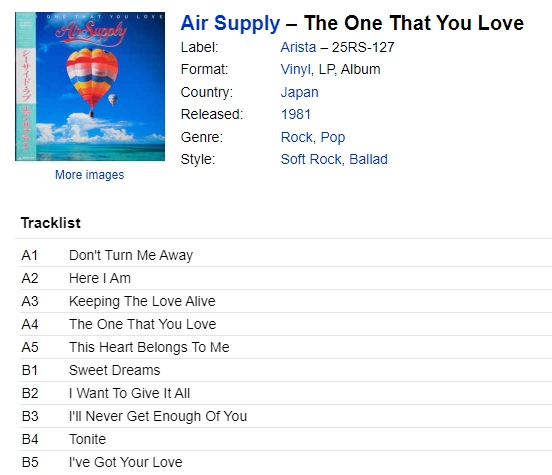Open the Ballad style link
Viewport: 552px width, 475px height.
368,159
